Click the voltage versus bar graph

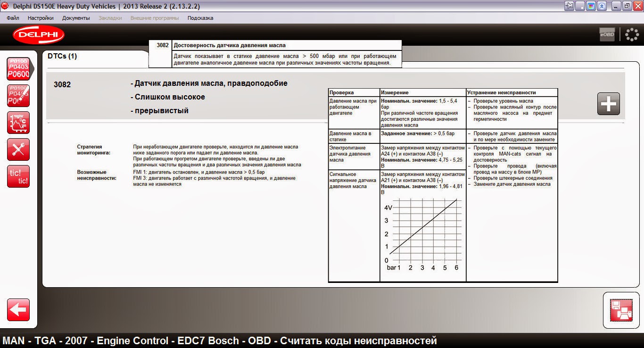(422, 234)
